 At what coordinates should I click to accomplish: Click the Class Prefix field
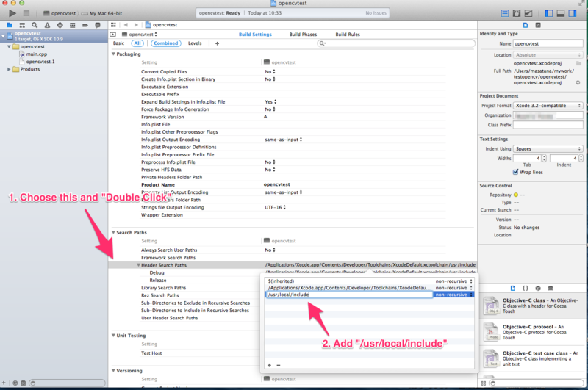tap(548, 125)
